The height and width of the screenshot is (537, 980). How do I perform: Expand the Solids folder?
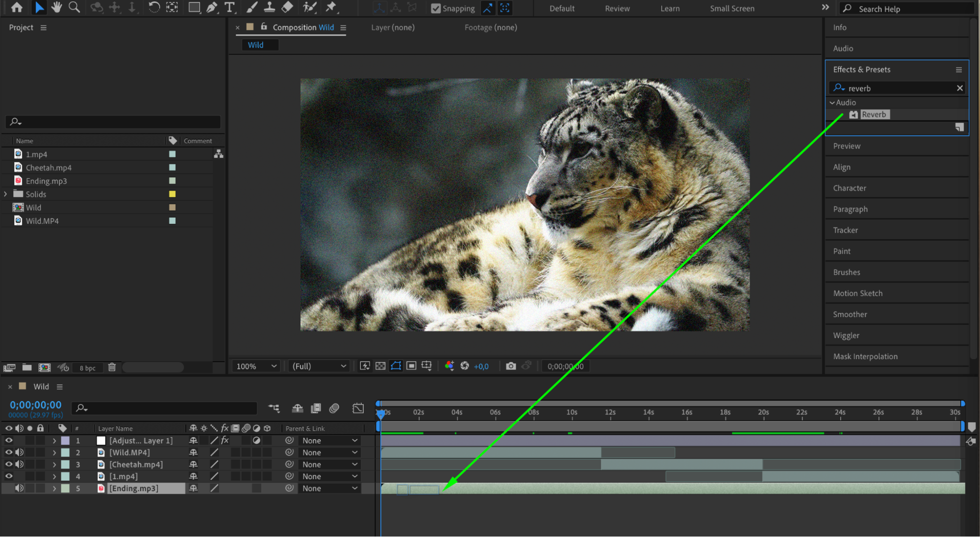pyautogui.click(x=5, y=194)
